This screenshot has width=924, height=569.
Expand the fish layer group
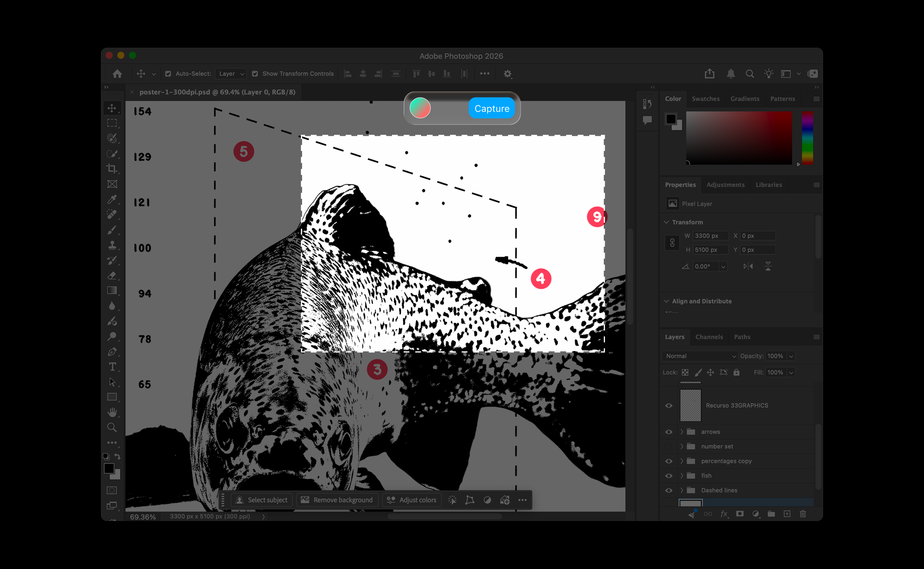tap(681, 476)
